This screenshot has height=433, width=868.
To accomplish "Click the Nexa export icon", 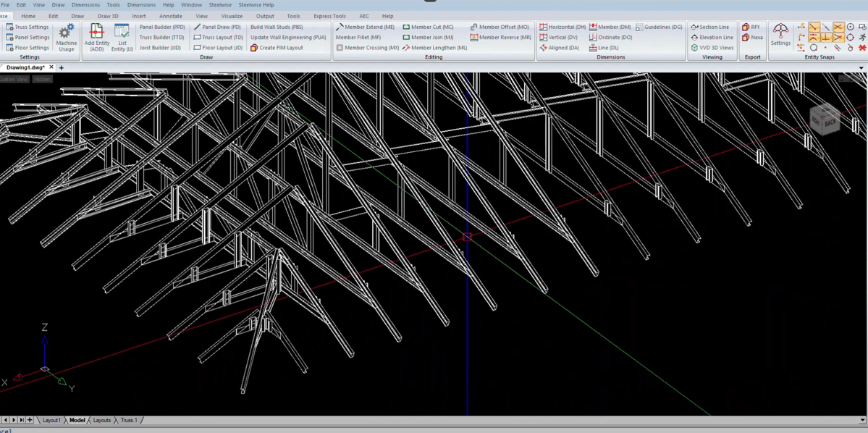I will [751, 37].
